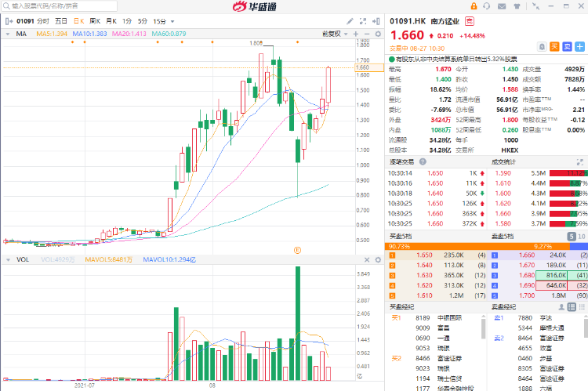
Task: Close the VOL indicator panel
Action: coord(367,260)
